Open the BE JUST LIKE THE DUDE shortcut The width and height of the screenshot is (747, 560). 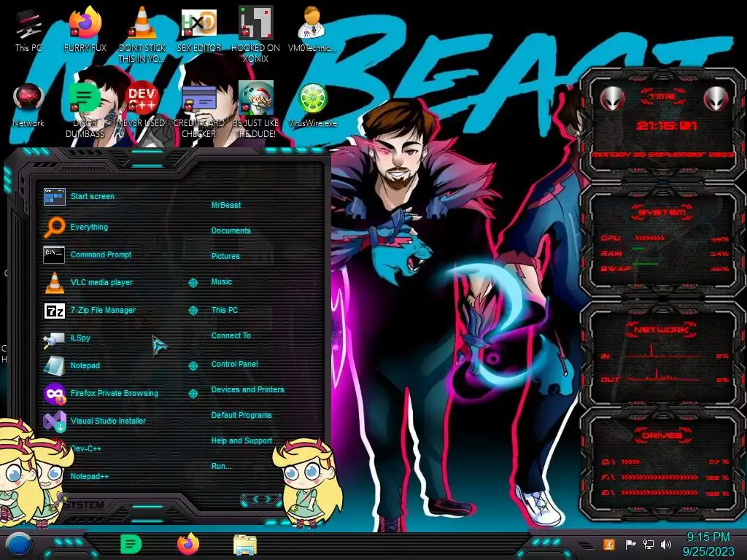(x=255, y=110)
